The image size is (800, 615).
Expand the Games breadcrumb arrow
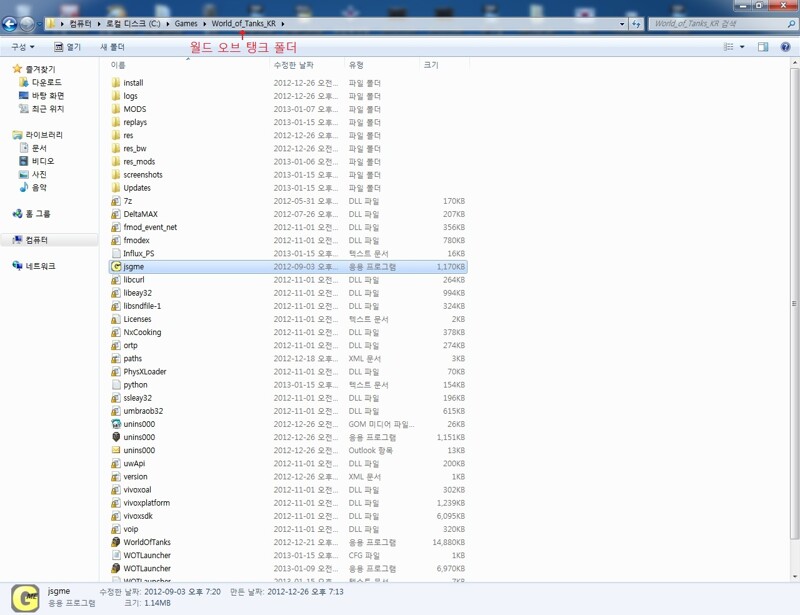click(x=205, y=23)
